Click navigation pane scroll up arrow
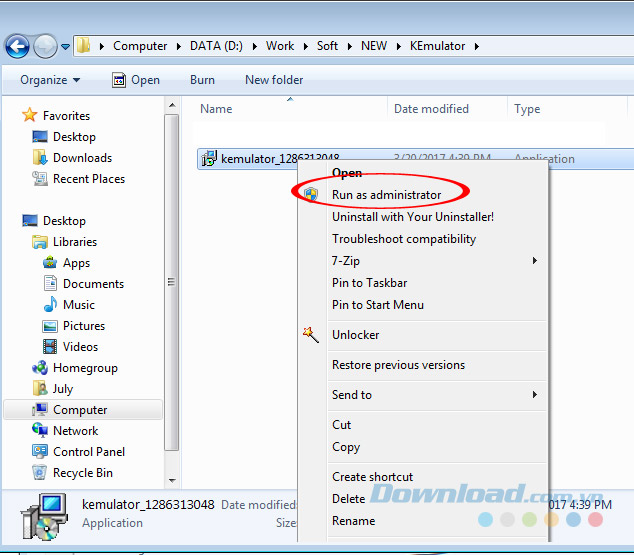Screen dimensions: 634x555 click(x=172, y=105)
